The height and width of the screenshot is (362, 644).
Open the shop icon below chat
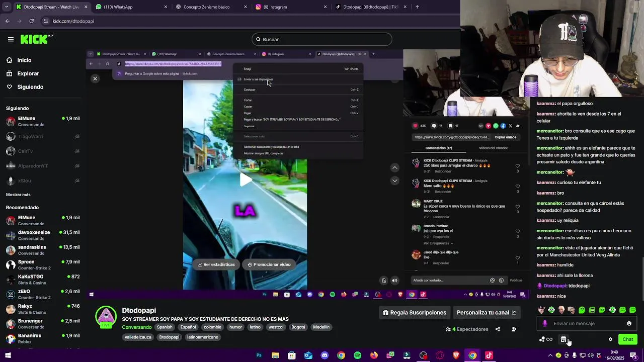coord(563,339)
